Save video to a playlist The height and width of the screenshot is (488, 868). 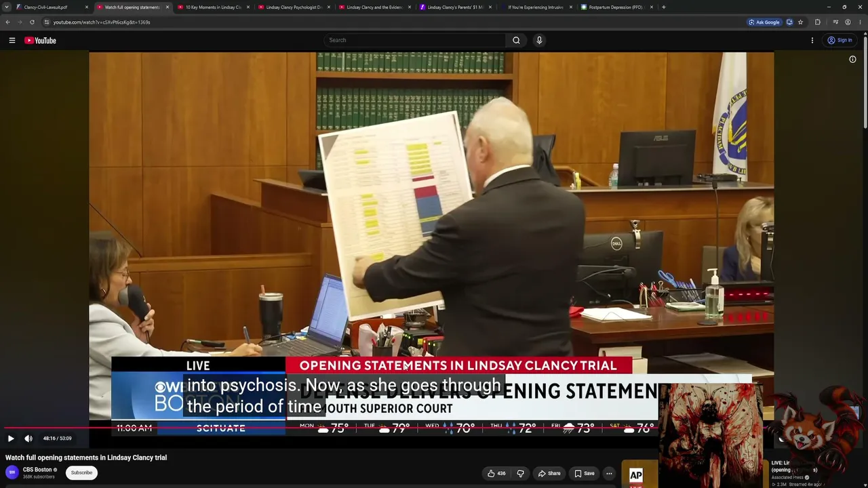[585, 473]
